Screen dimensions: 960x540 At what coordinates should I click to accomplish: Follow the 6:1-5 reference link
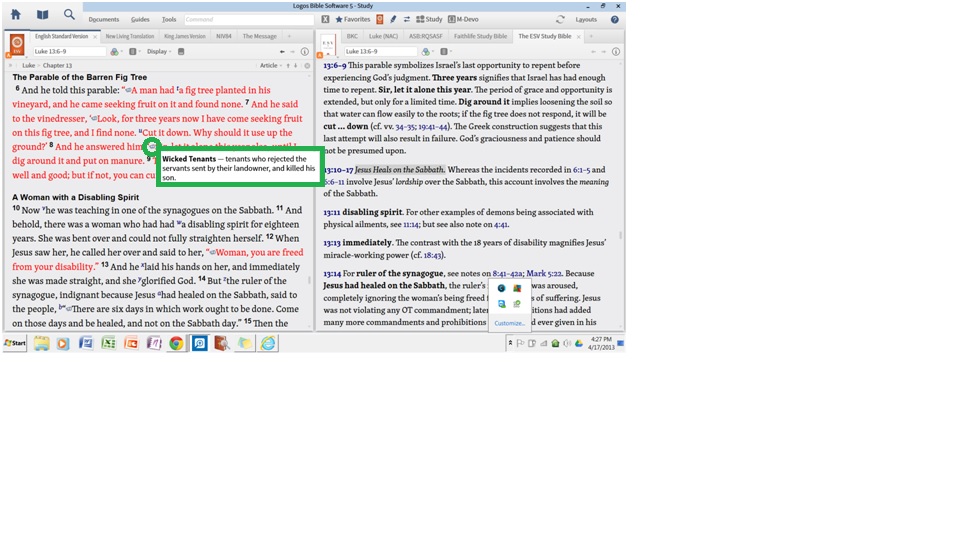tap(582, 170)
